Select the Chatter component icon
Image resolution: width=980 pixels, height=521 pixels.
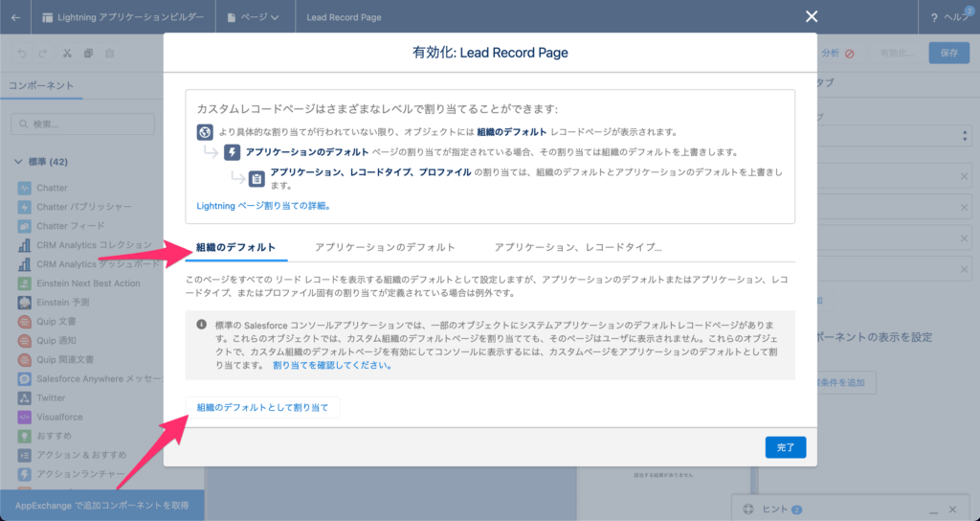pos(24,188)
